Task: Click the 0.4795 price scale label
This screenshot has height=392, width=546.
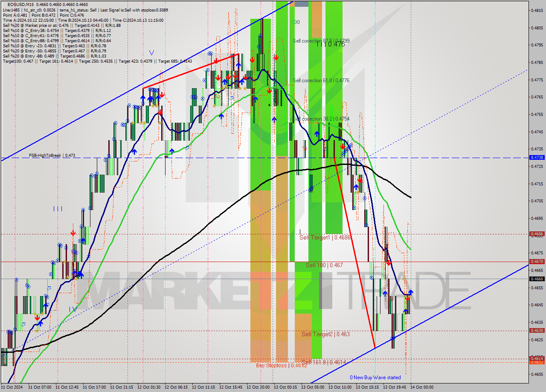Action: coord(537,45)
